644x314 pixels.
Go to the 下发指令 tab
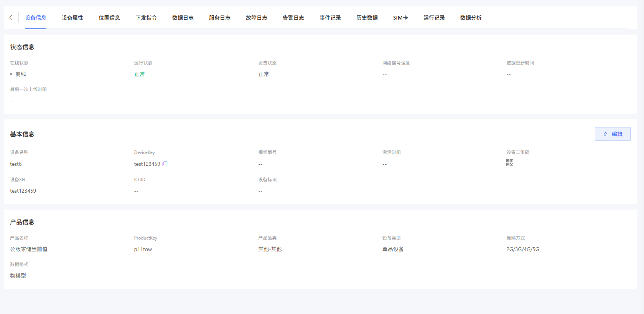[x=146, y=18]
